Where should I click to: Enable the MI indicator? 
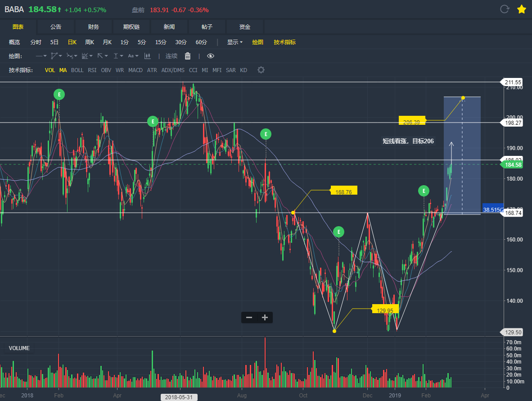coord(205,70)
